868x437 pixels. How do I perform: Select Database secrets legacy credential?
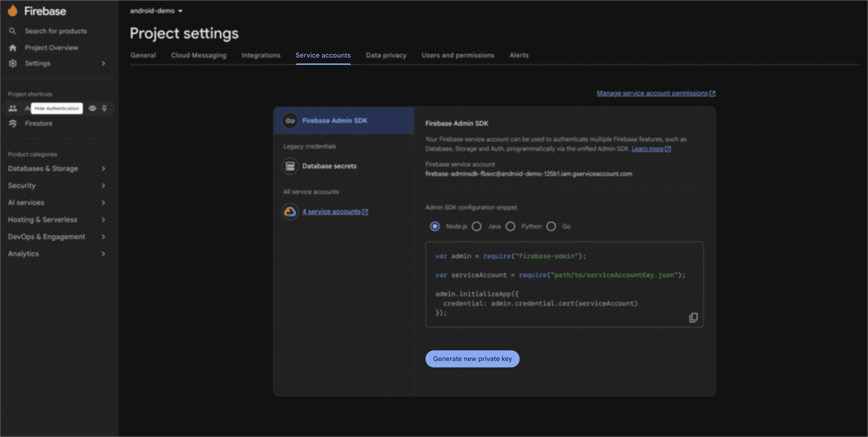point(344,166)
